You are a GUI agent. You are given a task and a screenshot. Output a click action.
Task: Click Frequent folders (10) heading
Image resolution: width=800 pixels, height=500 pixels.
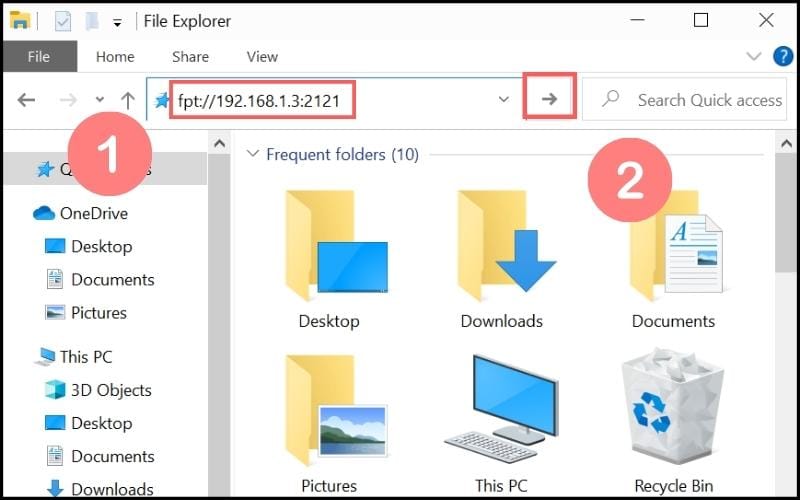coord(342,155)
